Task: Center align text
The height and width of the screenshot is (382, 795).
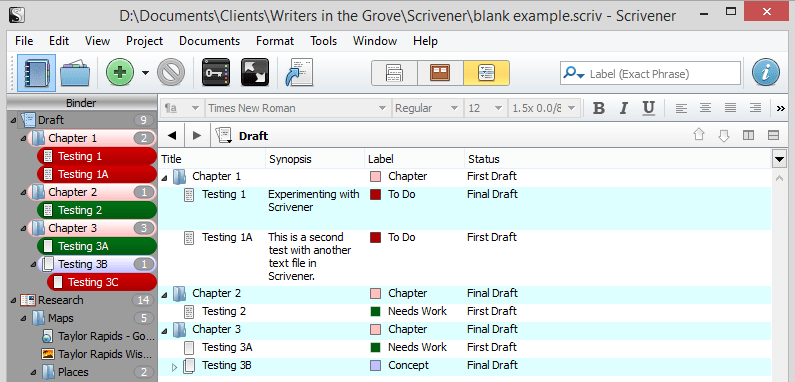Action: [706, 108]
